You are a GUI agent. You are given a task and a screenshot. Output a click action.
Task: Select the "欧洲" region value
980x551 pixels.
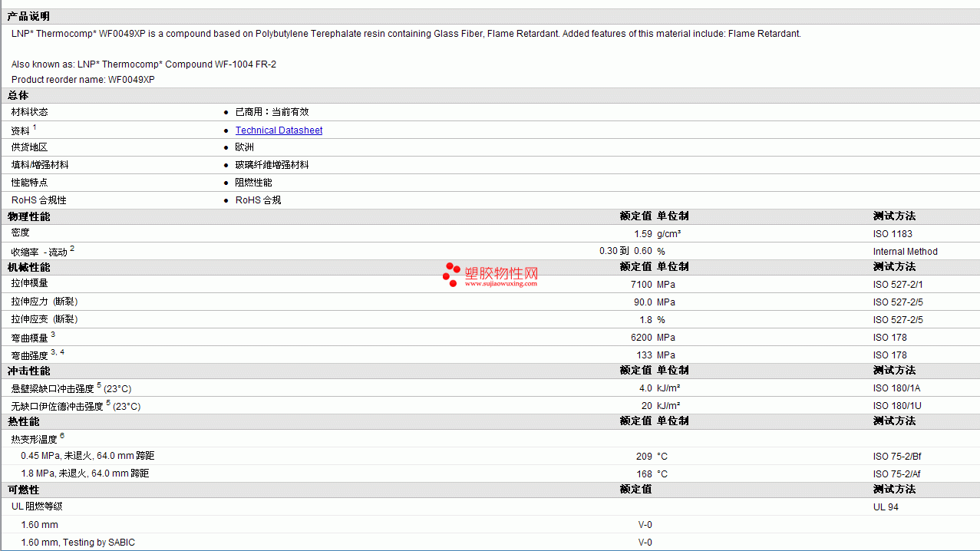pyautogui.click(x=245, y=147)
